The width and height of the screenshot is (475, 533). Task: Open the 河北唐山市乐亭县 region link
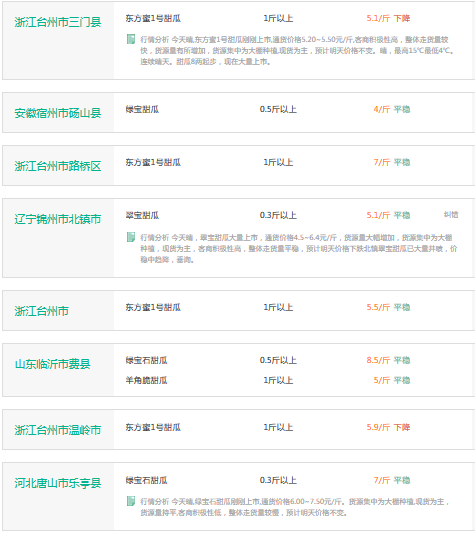pyautogui.click(x=58, y=483)
